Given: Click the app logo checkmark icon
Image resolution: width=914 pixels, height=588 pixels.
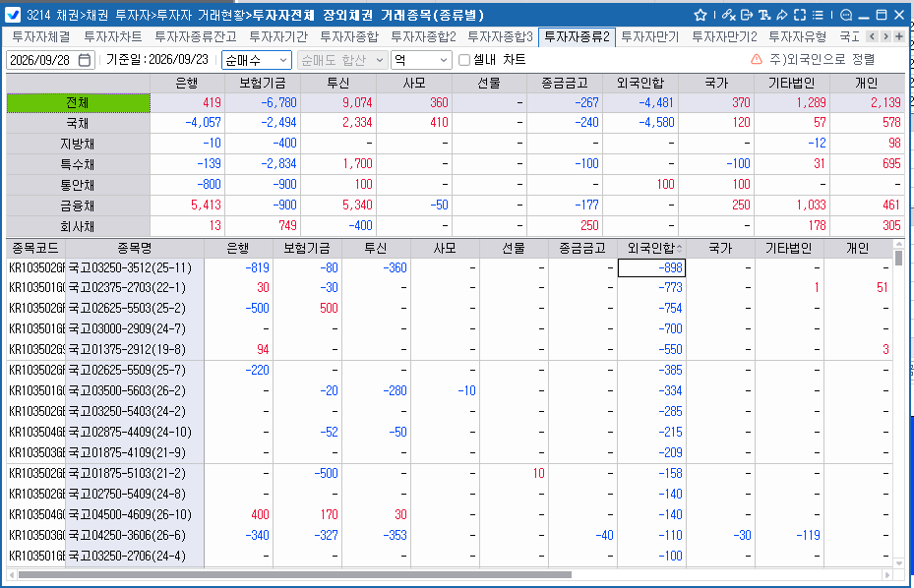Looking at the screenshot, I should [x=13, y=15].
